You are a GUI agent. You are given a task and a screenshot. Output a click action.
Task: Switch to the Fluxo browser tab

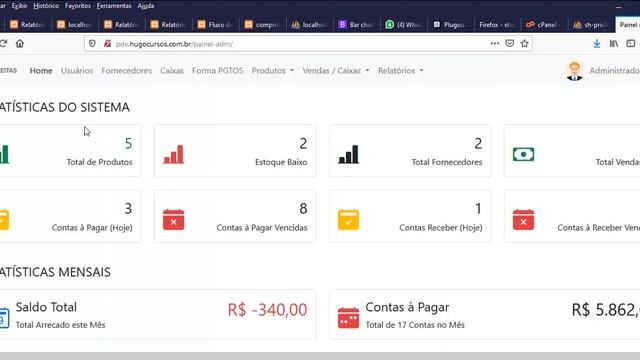(x=216, y=25)
